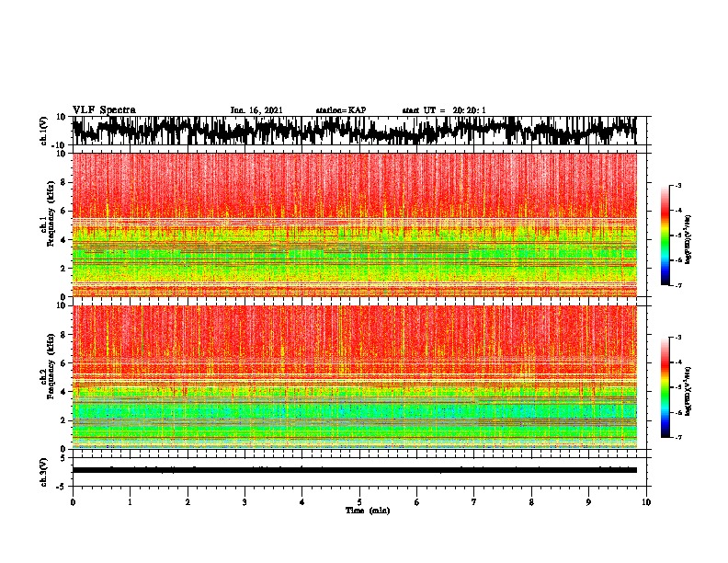The image size is (728, 563).
Task: Click the ch.3 axis tick label '5'
Action: pos(64,458)
